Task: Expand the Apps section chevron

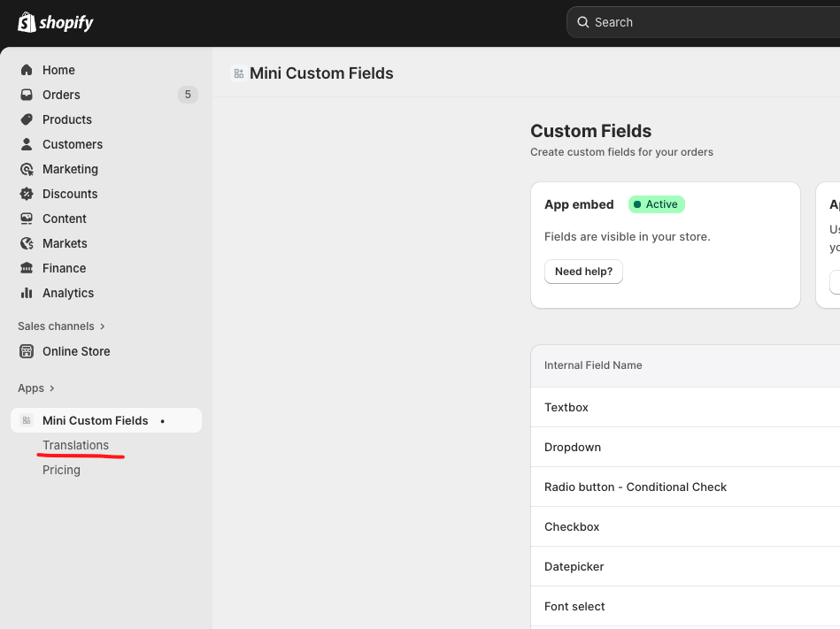Action: pyautogui.click(x=51, y=388)
